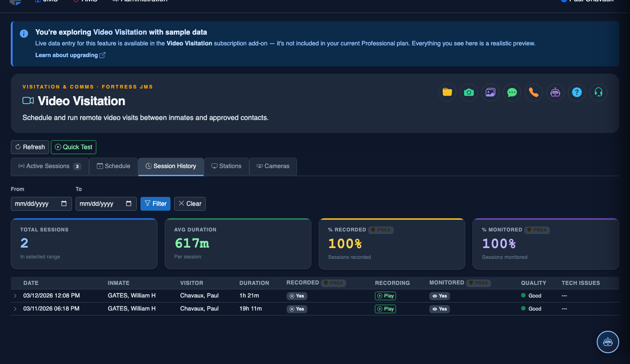Image resolution: width=630 pixels, height=364 pixels.
Task: Click the purple robot icon in the header
Action: pos(555,93)
